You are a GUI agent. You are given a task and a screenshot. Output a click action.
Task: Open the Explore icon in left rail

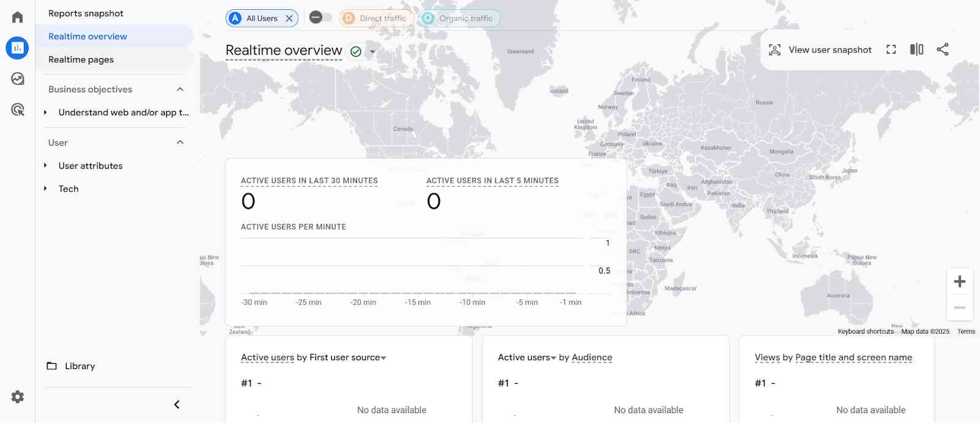(17, 79)
